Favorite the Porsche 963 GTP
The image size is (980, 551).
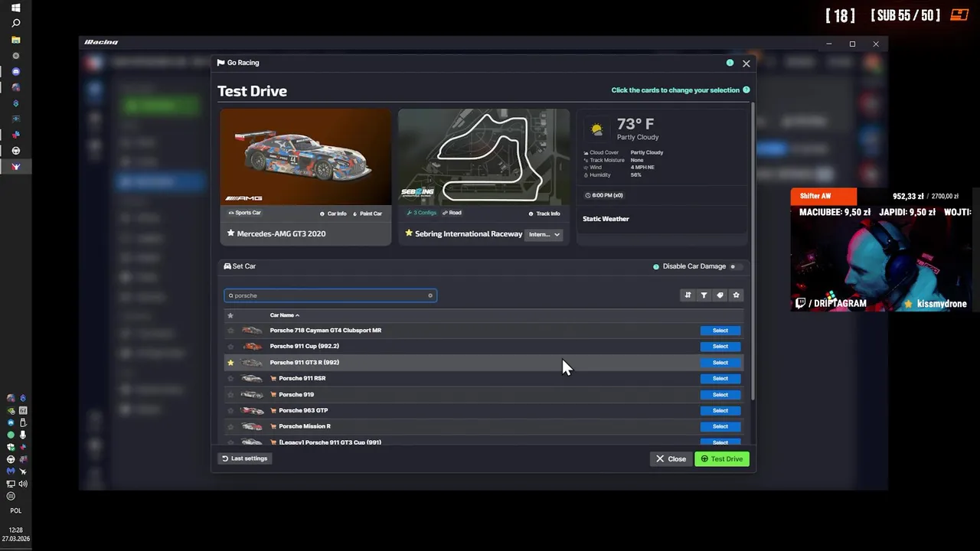tap(230, 411)
